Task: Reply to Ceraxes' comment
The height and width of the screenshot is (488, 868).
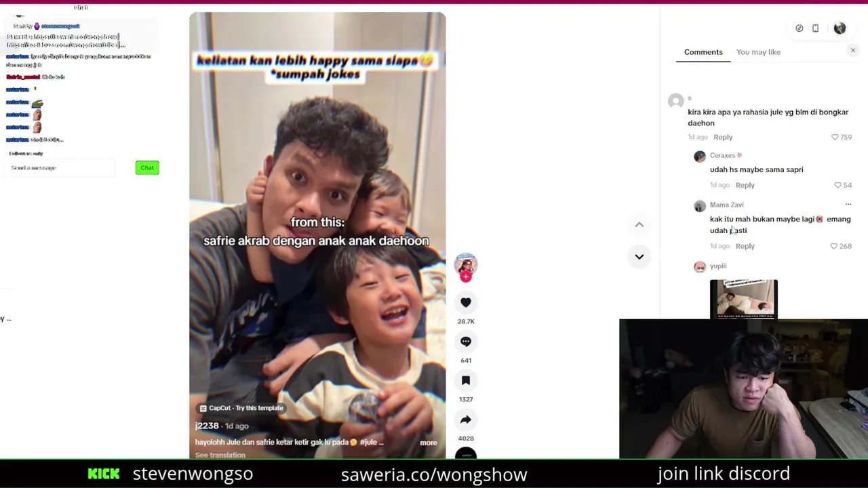Action: (745, 185)
